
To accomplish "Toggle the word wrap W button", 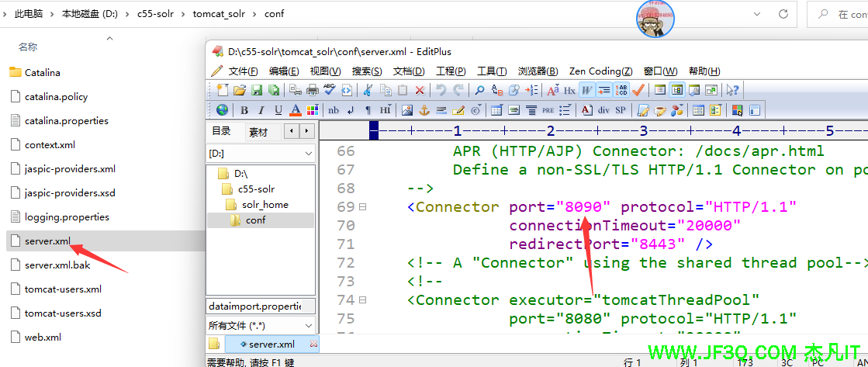I will pos(587,90).
